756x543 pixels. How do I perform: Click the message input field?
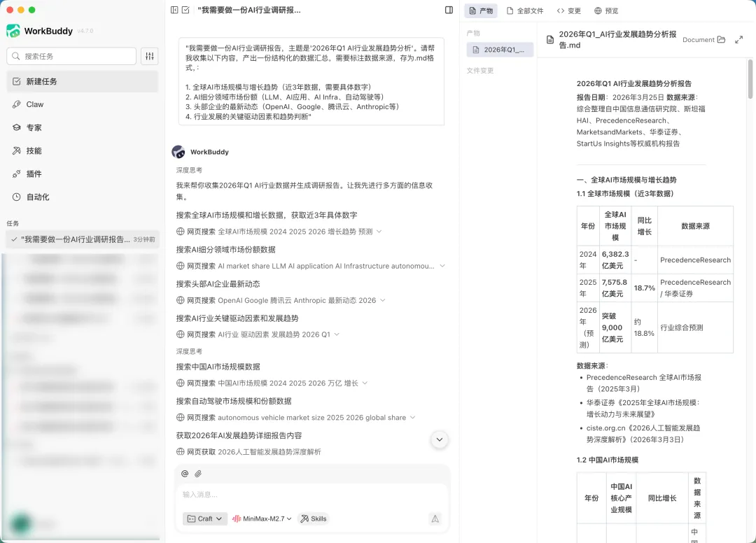(x=312, y=495)
